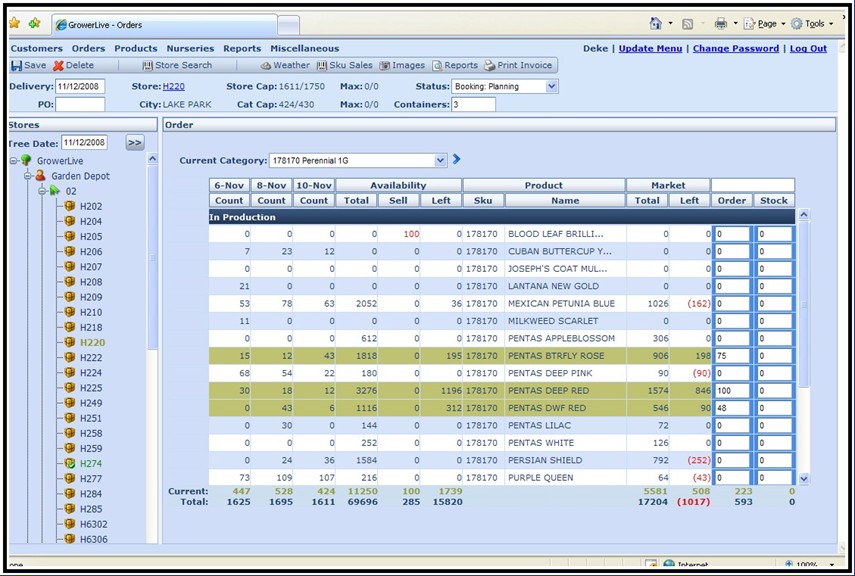Collapse the GrowerLive root tree node
This screenshot has width=855, height=576.
click(13, 160)
